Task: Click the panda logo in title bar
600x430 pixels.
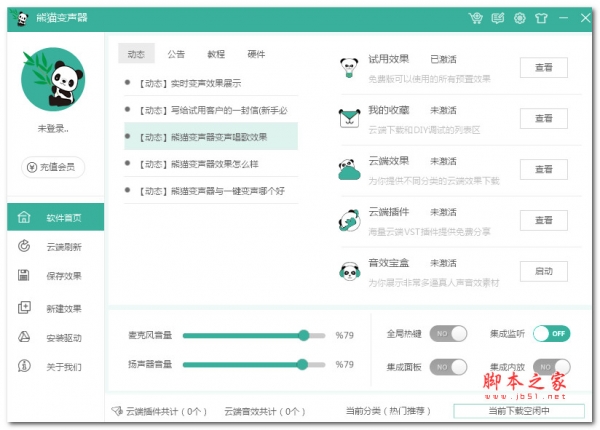Action: pyautogui.click(x=20, y=18)
